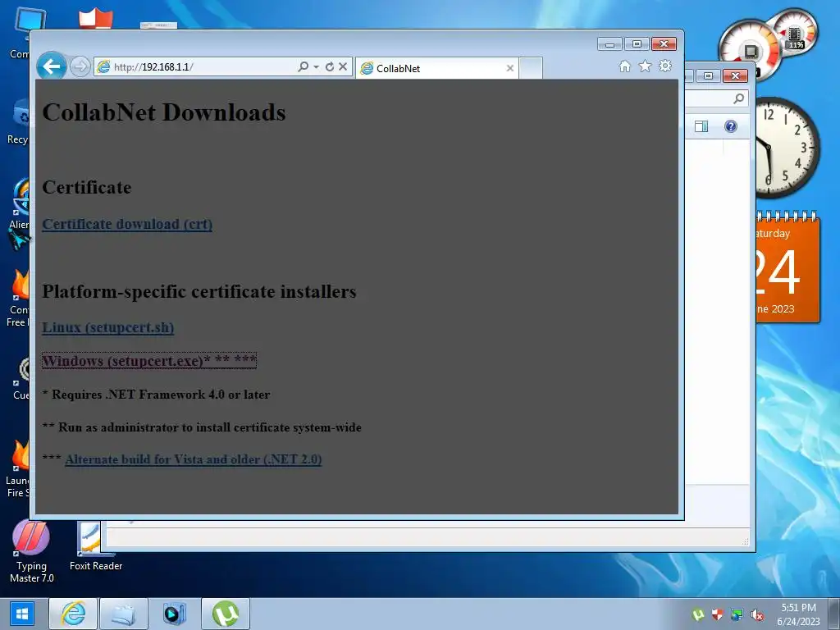Open a new blank tab
This screenshot has width=840, height=630.
(x=531, y=69)
